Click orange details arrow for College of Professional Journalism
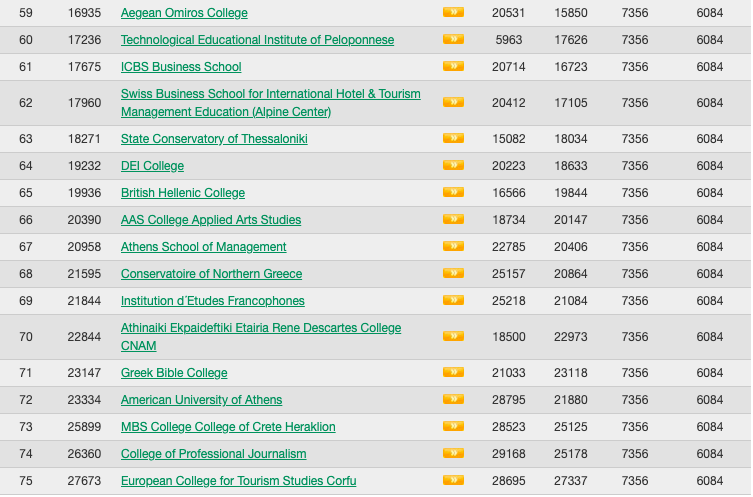The height and width of the screenshot is (497, 753). [x=453, y=452]
